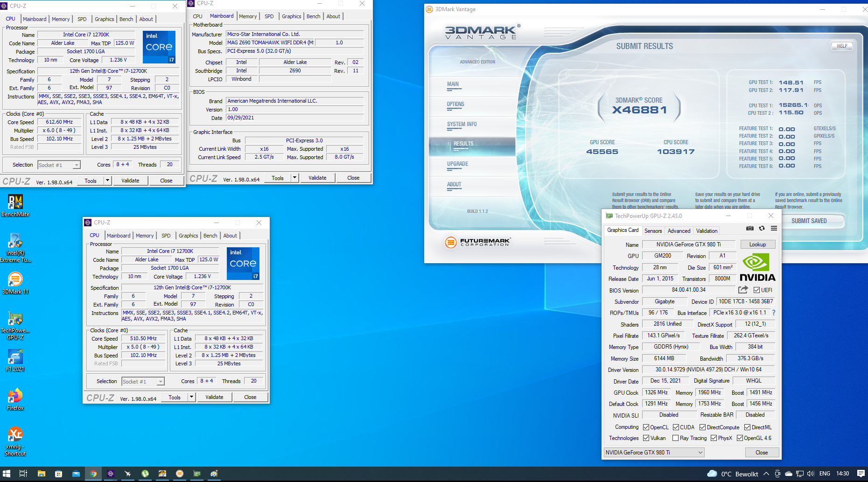The width and height of the screenshot is (868, 482).
Task: Switch to the Advanced tab in GPU-Z
Action: click(x=679, y=231)
